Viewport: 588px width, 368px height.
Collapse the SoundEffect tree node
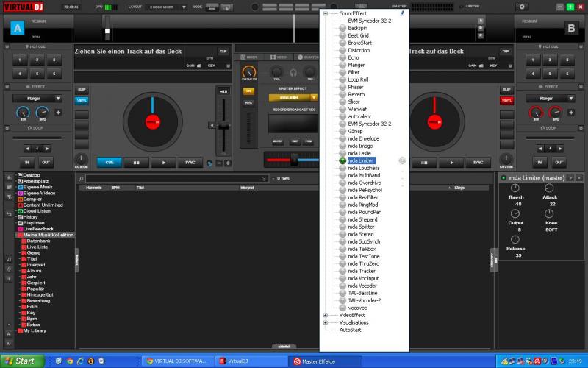(326, 13)
